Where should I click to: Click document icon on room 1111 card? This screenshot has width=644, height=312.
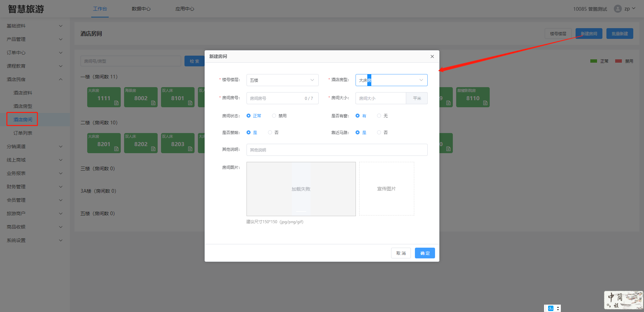(116, 103)
